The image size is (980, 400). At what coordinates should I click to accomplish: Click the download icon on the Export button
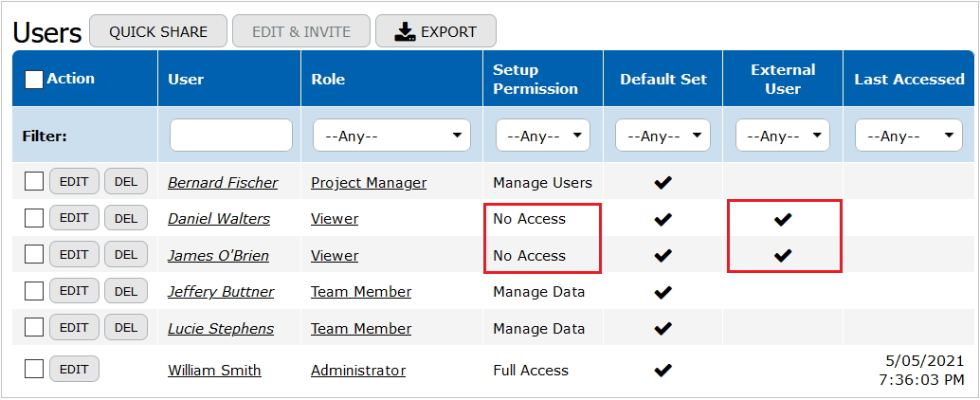(405, 31)
